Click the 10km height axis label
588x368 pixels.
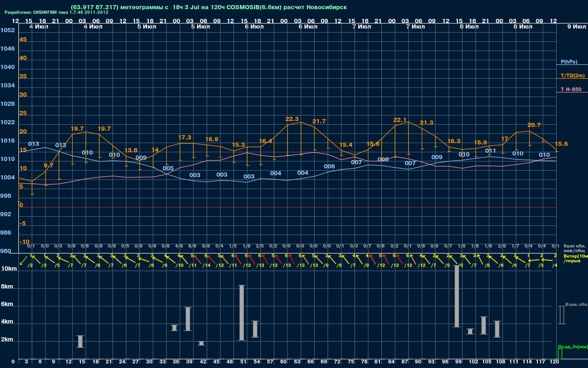[9, 269]
